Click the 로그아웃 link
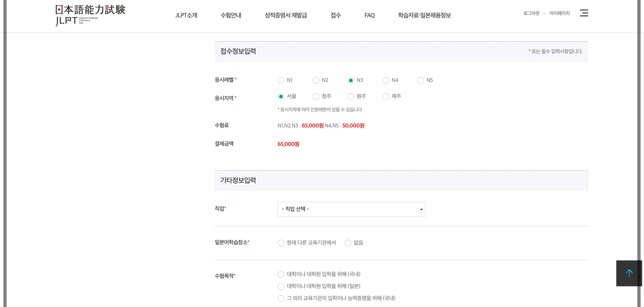The image size is (644, 307). pyautogui.click(x=531, y=13)
